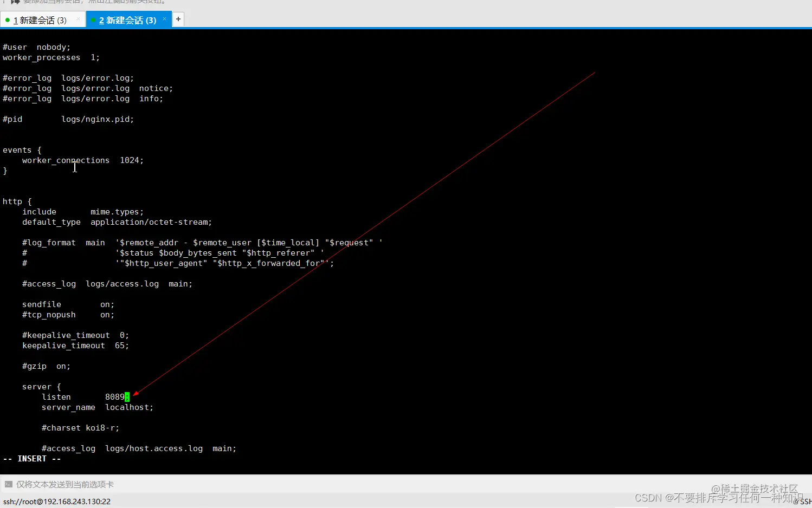
Task: Click the 'server_name localhost;' line
Action: click(x=98, y=407)
